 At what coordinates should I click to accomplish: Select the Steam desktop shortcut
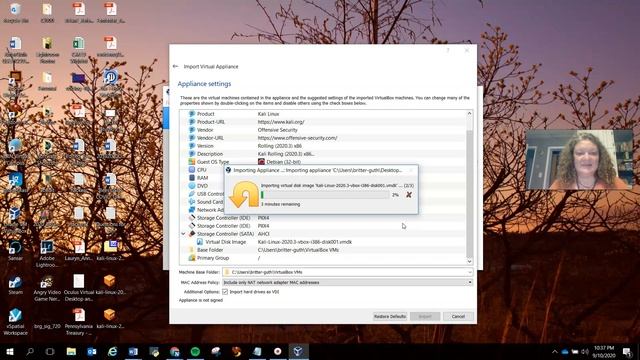pyautogui.click(x=16, y=285)
